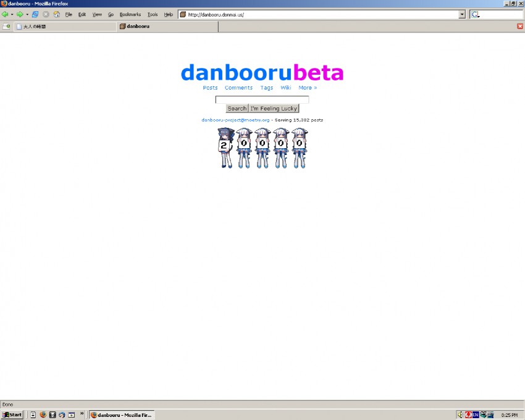Switch to the 大人の時間 tab
The width and height of the screenshot is (525, 420).
coord(65,27)
